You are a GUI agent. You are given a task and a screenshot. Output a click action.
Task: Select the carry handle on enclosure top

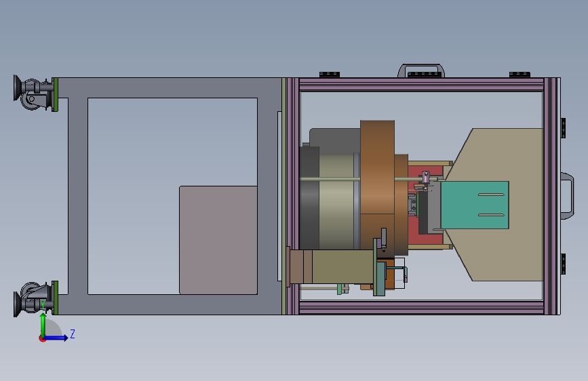coord(421,71)
